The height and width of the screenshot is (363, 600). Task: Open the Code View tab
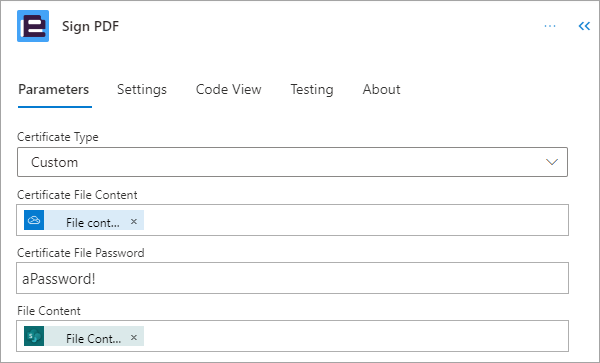[x=228, y=90]
